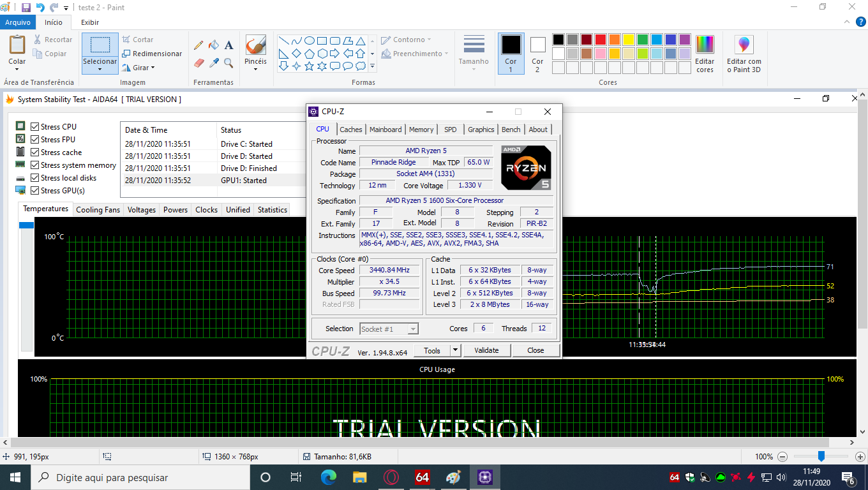Pick the five-point star shape
The height and width of the screenshot is (490, 868).
pyautogui.click(x=309, y=66)
